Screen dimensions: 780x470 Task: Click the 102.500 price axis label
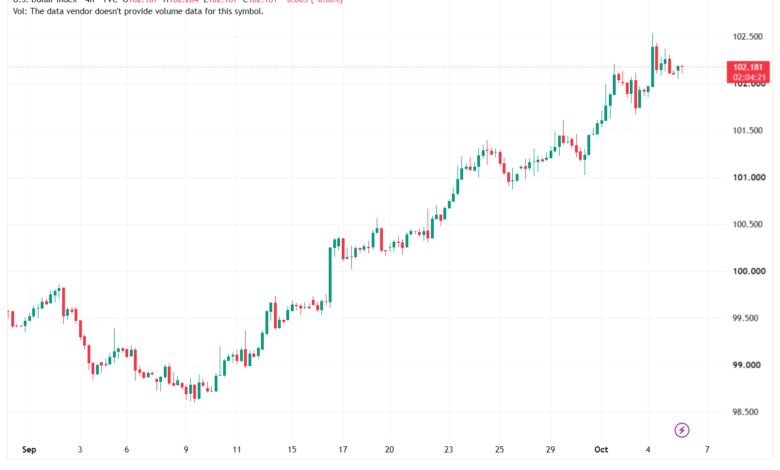(747, 37)
